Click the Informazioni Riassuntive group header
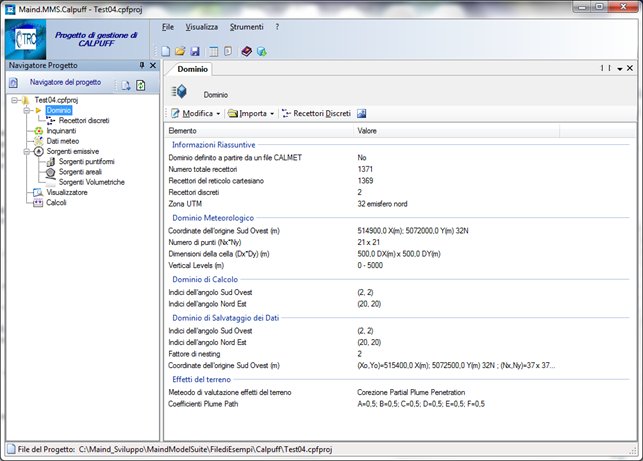Viewport: 643px width, 461px height. [x=214, y=145]
